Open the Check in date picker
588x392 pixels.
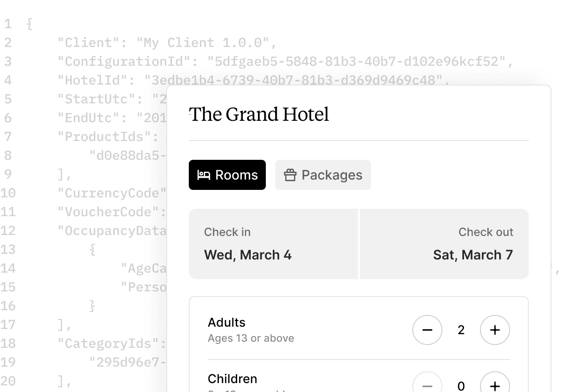click(x=273, y=244)
